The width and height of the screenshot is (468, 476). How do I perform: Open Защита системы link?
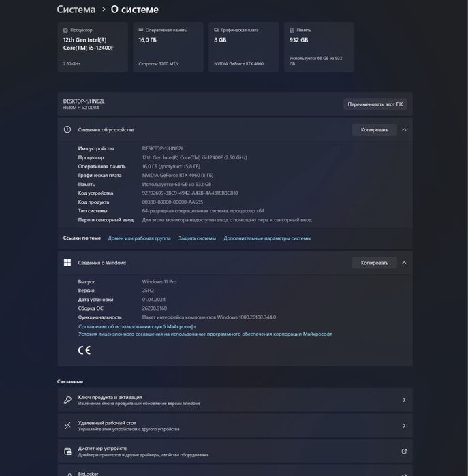coord(197,238)
